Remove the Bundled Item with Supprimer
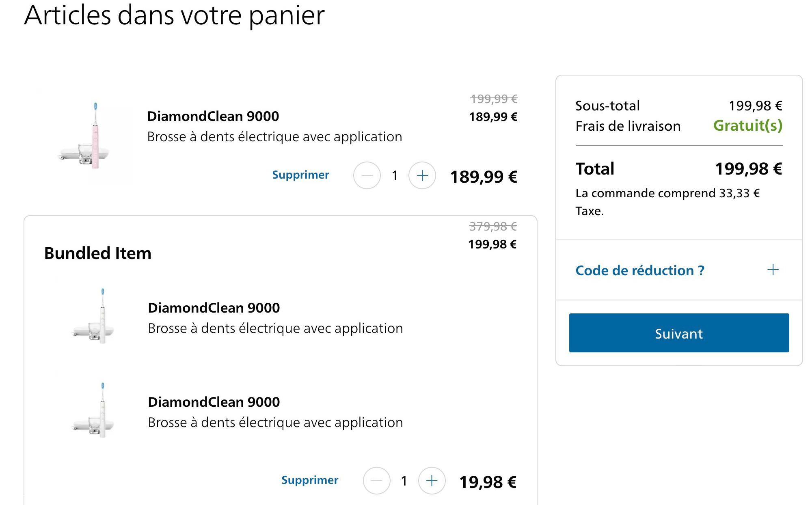The width and height of the screenshot is (812, 505). [310, 480]
